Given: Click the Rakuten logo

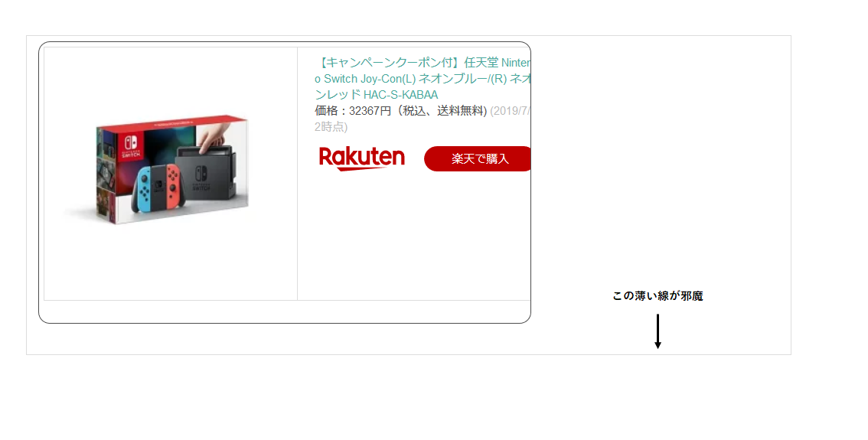Looking at the screenshot, I should [x=361, y=158].
